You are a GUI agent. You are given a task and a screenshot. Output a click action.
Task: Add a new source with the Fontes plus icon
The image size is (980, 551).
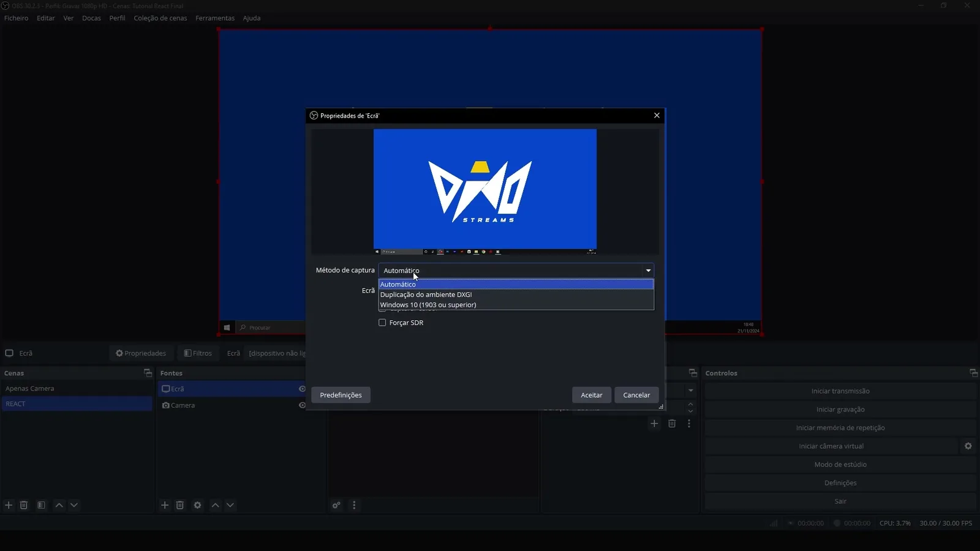[165, 505]
